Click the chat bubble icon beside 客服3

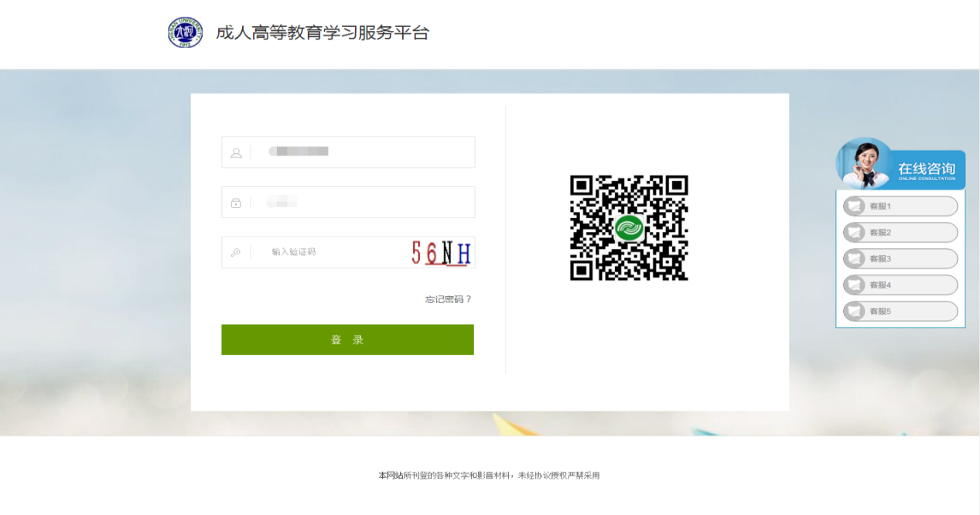point(855,259)
